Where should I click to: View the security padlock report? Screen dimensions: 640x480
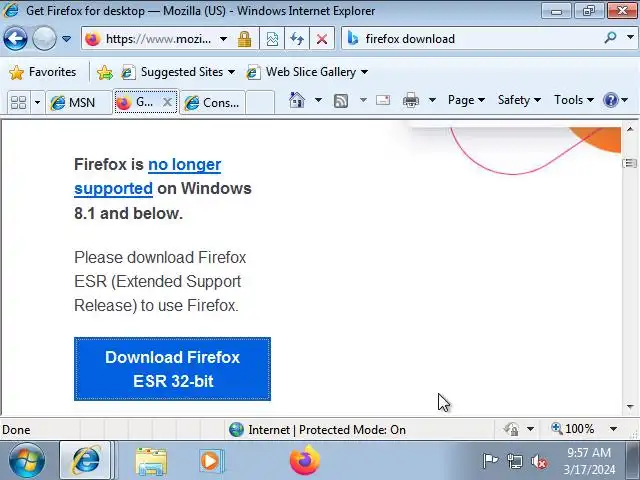point(244,39)
